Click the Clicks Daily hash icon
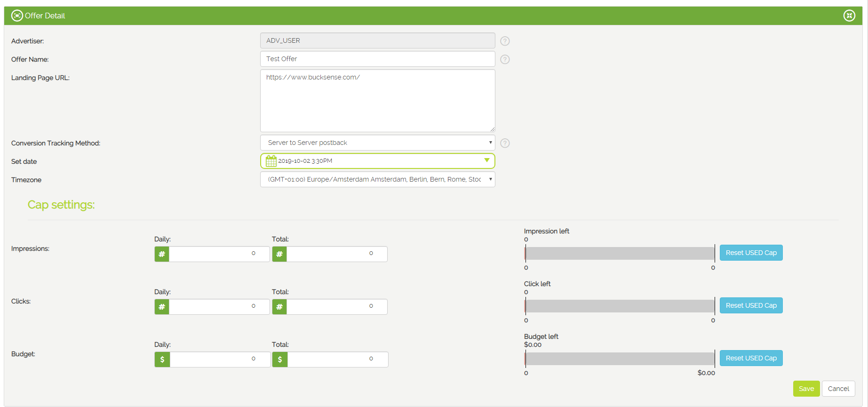Image resolution: width=868 pixels, height=407 pixels. (x=162, y=307)
